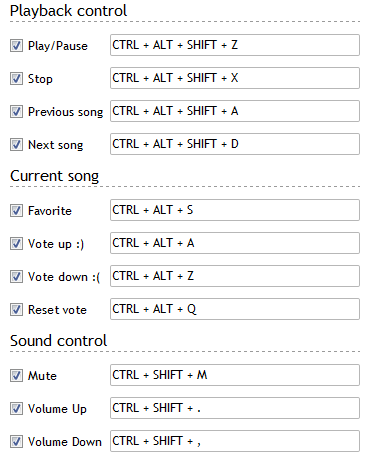
Task: Toggle the Vote up checkbox
Action: coord(16,243)
